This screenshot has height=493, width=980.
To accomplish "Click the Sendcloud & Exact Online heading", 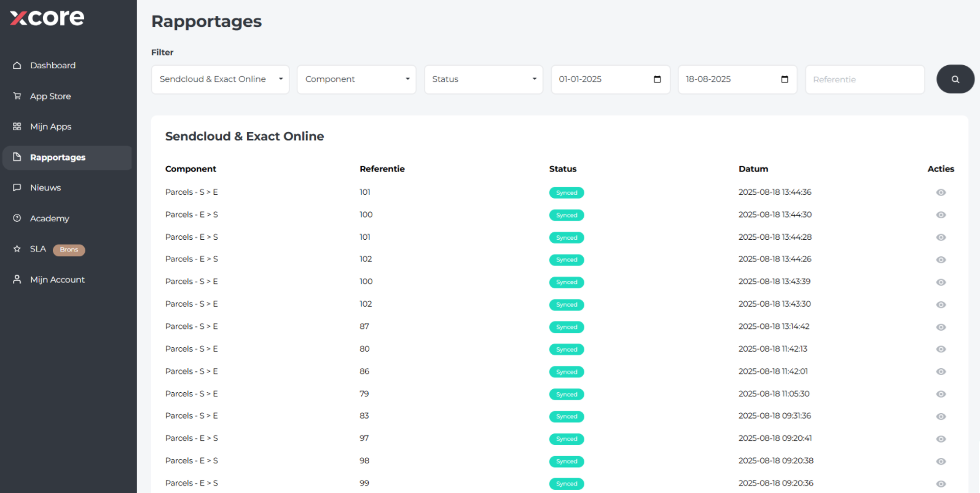I will [245, 136].
